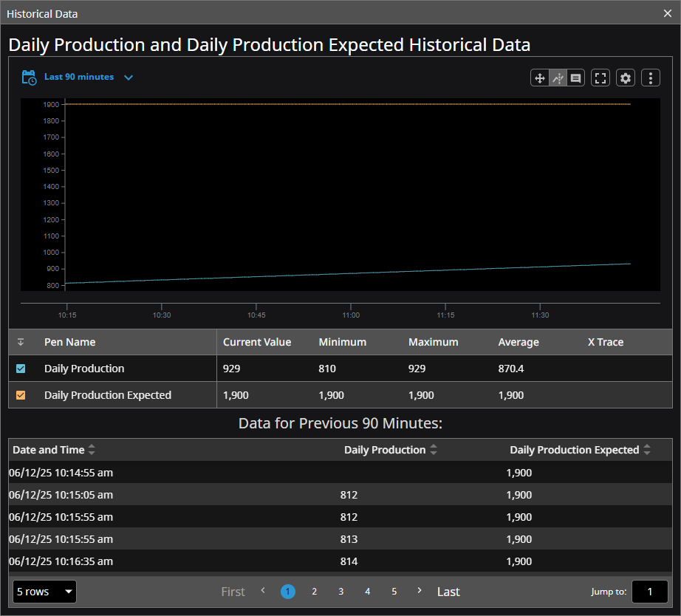Open the chart annotation mode
Viewport: 681px width, 616px height.
[576, 78]
